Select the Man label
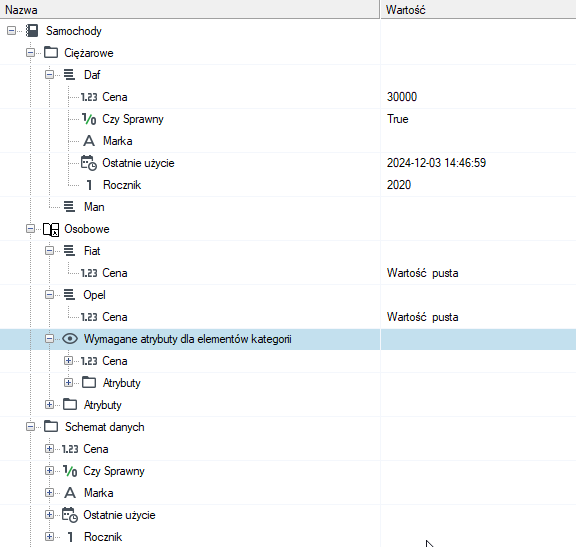Viewport: 576px width, 547px height. click(x=94, y=207)
